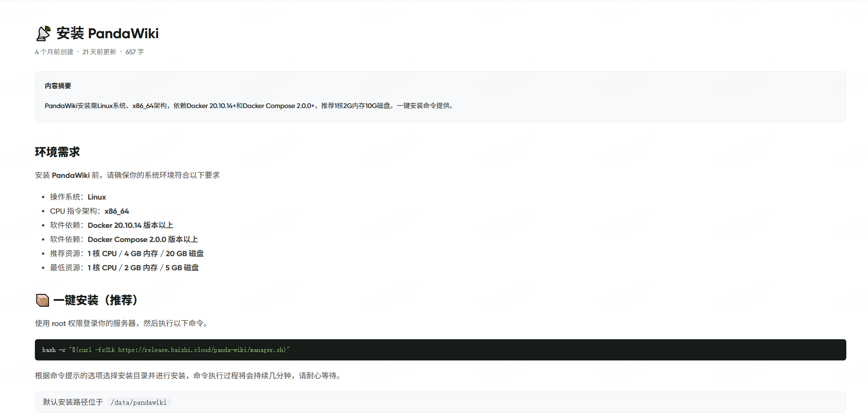Click the sentence '安装 PandaWiki 前，请确保...'
The image size is (868, 418).
coord(127,175)
